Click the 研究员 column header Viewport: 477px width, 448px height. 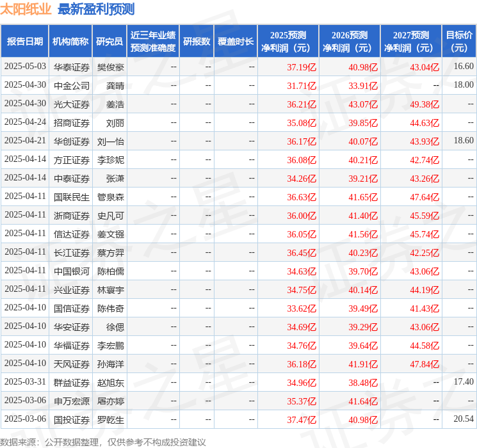[x=109, y=41]
